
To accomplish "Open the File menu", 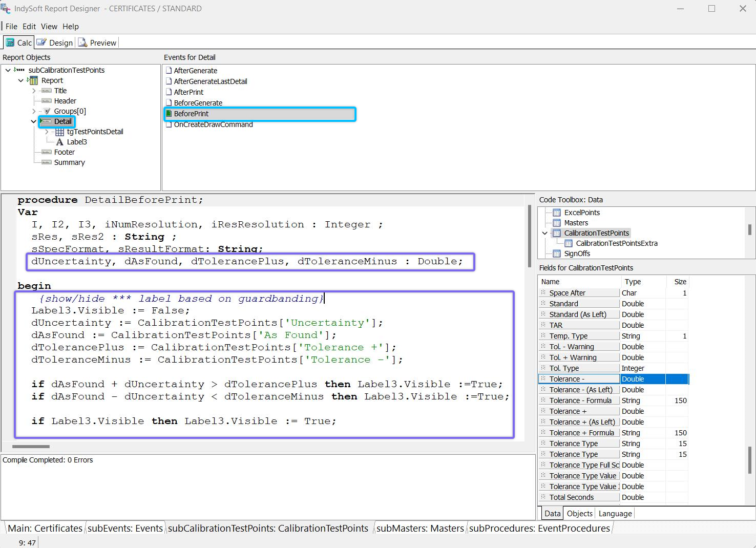I will [11, 27].
